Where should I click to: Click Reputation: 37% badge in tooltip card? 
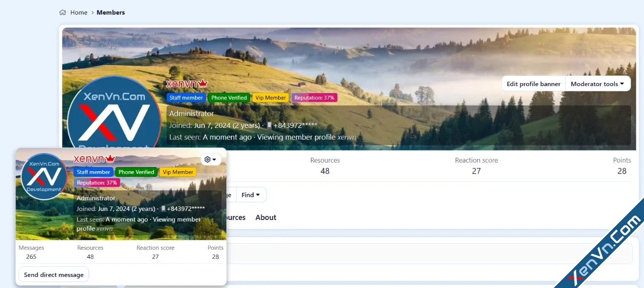coord(97,183)
